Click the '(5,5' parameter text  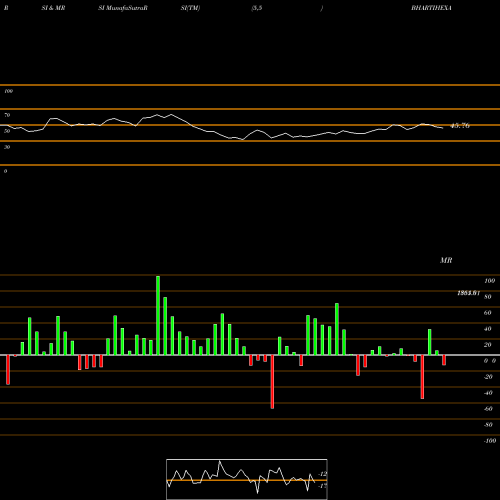click(257, 8)
